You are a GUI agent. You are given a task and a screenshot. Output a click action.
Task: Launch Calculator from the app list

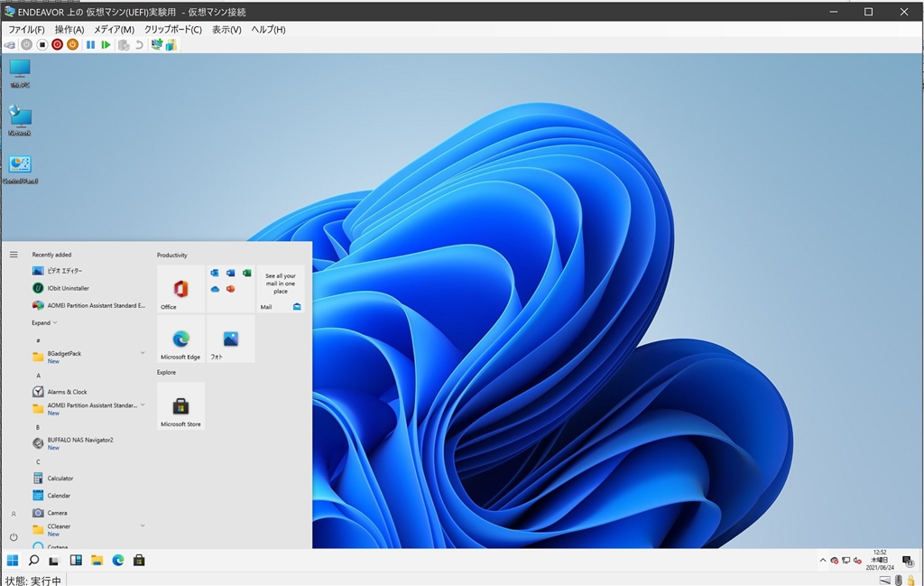tap(60, 479)
